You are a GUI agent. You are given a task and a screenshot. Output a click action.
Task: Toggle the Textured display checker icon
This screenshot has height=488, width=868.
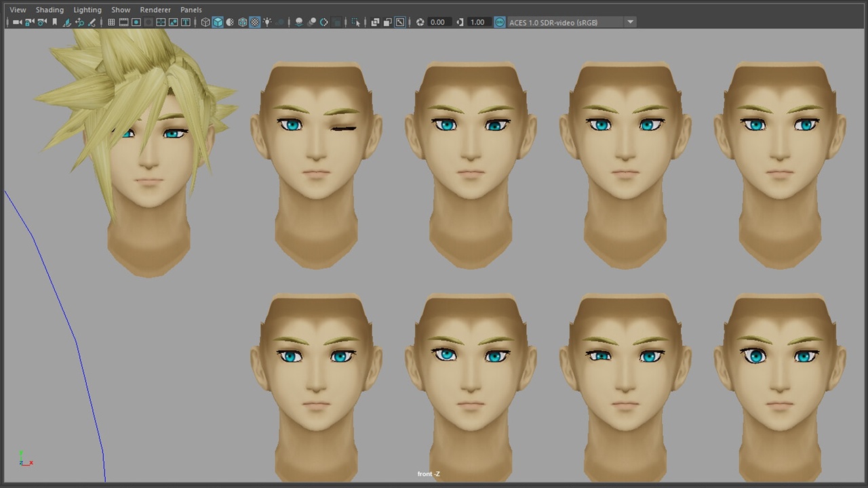click(254, 22)
